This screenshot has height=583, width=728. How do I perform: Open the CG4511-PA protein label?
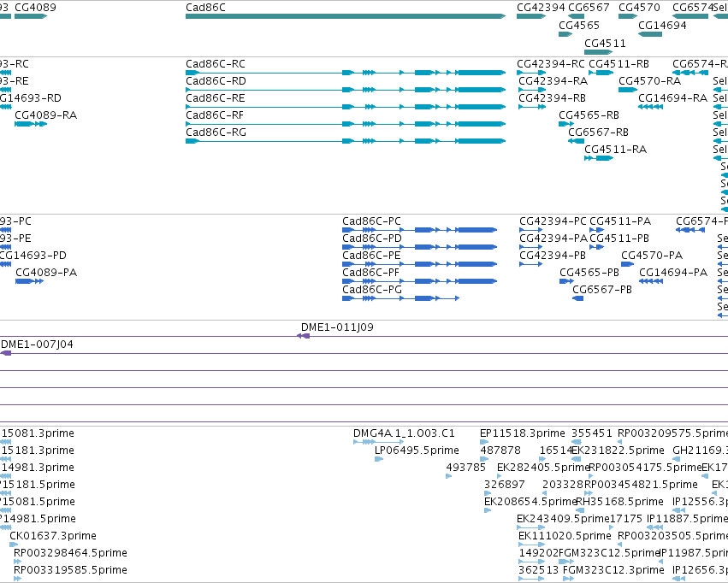pyautogui.click(x=620, y=221)
